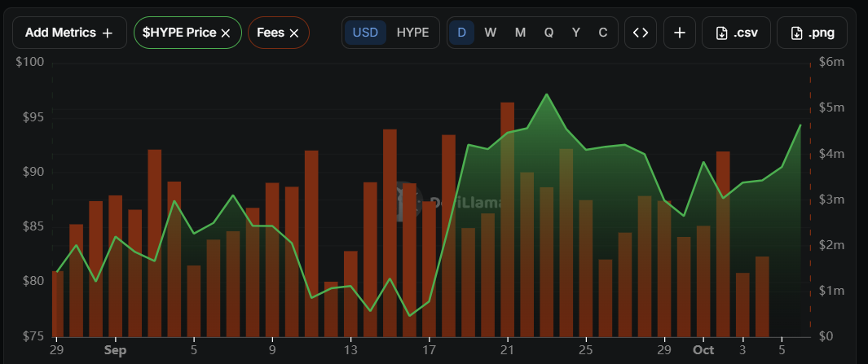Download chart data as .csv

click(736, 33)
